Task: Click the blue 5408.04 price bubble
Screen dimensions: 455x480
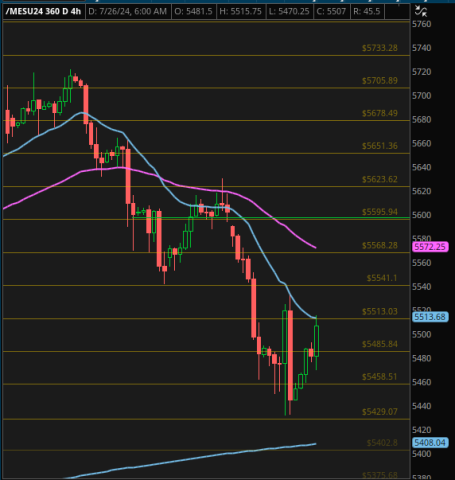Action: 430,442
